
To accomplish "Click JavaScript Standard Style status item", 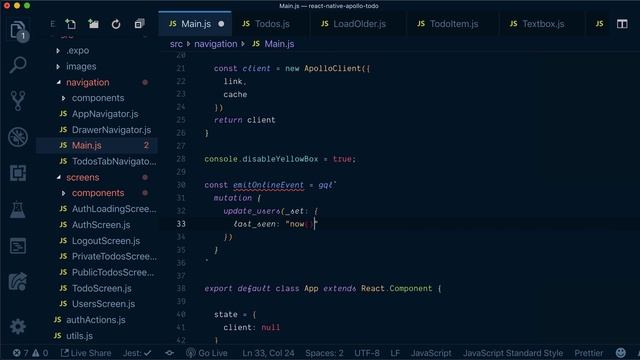I will click(513, 353).
